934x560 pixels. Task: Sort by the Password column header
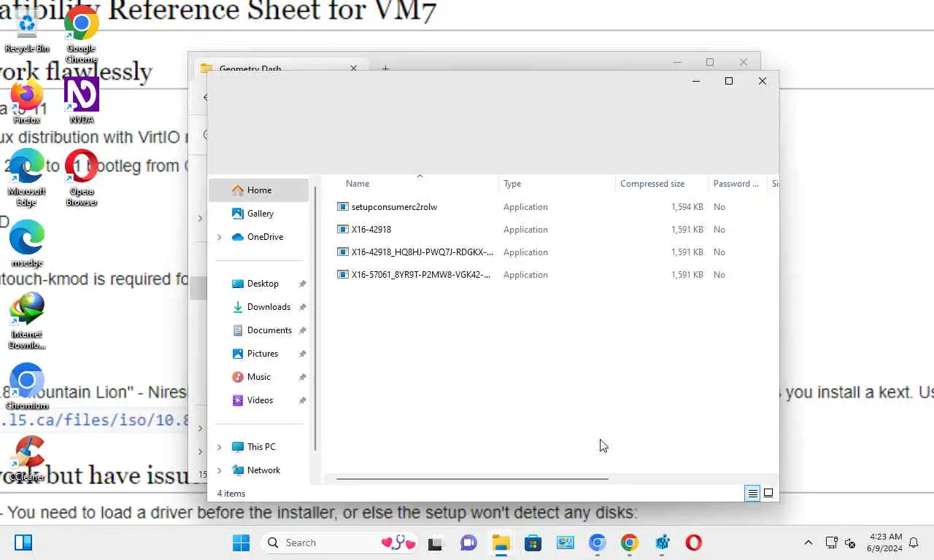tap(738, 184)
